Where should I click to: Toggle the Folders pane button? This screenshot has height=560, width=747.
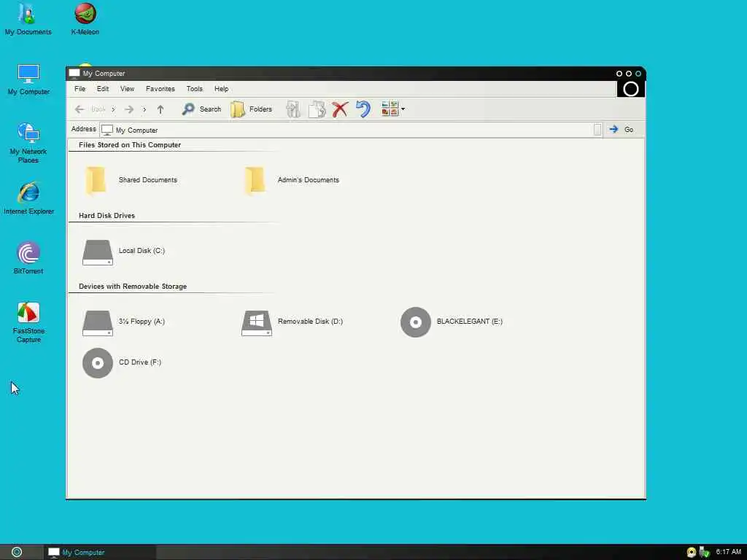click(x=251, y=109)
